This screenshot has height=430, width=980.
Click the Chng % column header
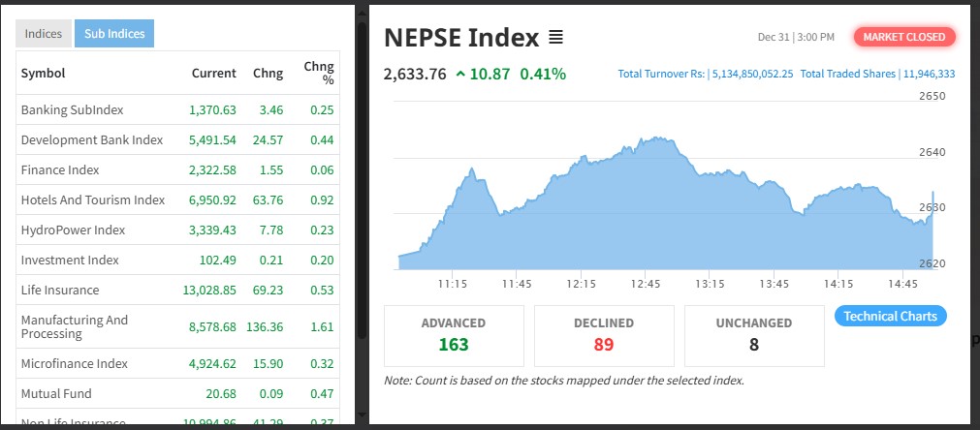point(318,73)
